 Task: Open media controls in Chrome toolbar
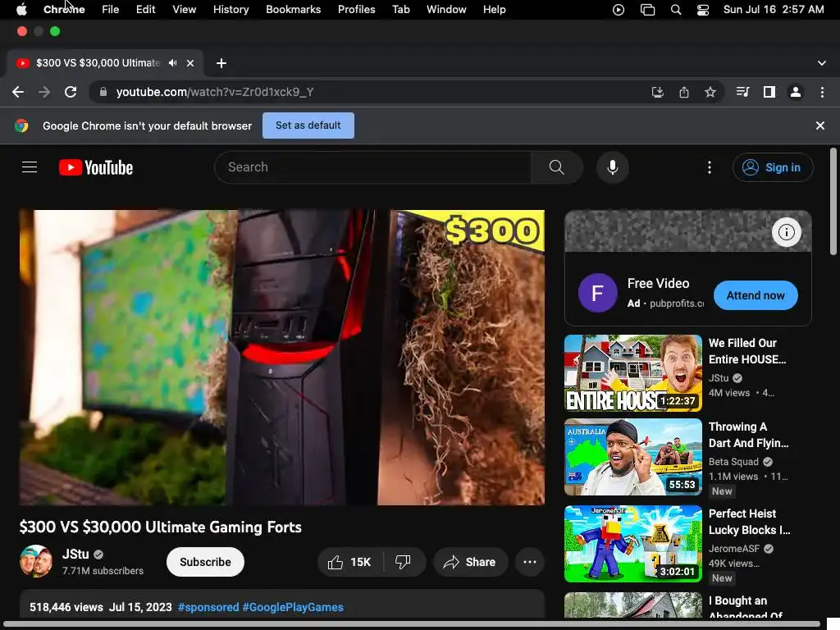click(x=742, y=92)
